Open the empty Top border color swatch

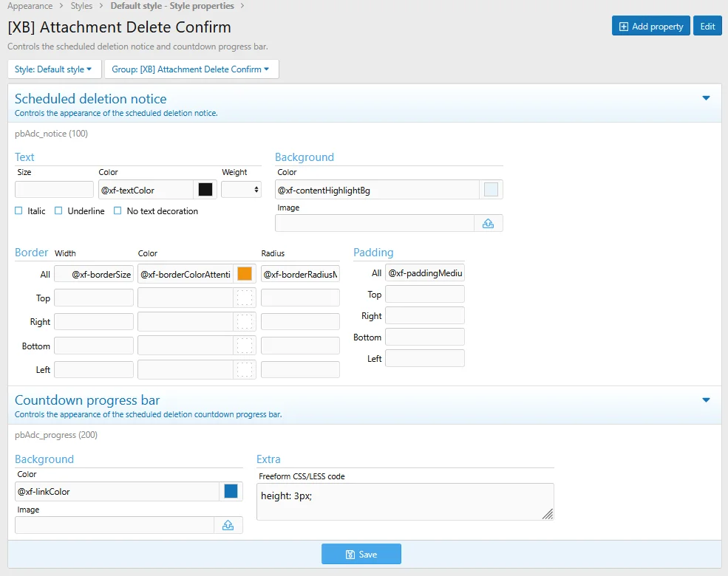pos(245,298)
